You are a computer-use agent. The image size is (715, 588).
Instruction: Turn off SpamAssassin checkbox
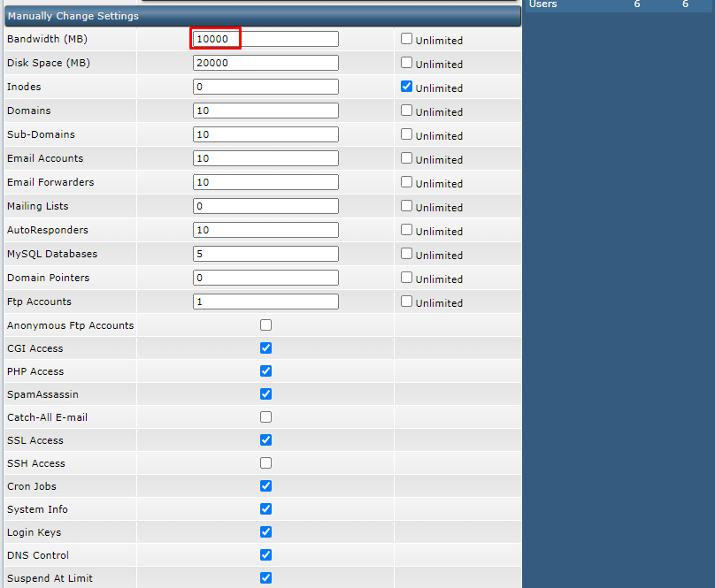[265, 394]
